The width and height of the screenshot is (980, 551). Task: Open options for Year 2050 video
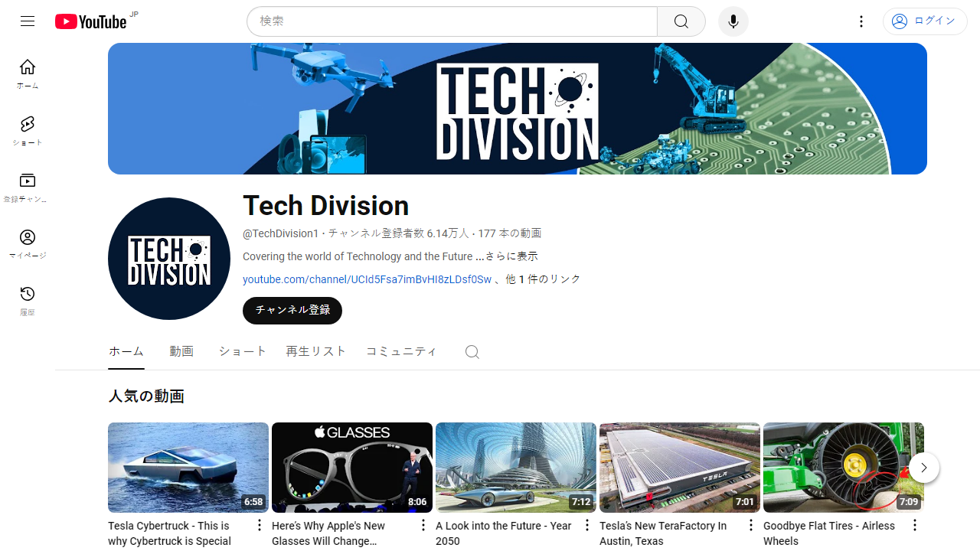pos(586,525)
